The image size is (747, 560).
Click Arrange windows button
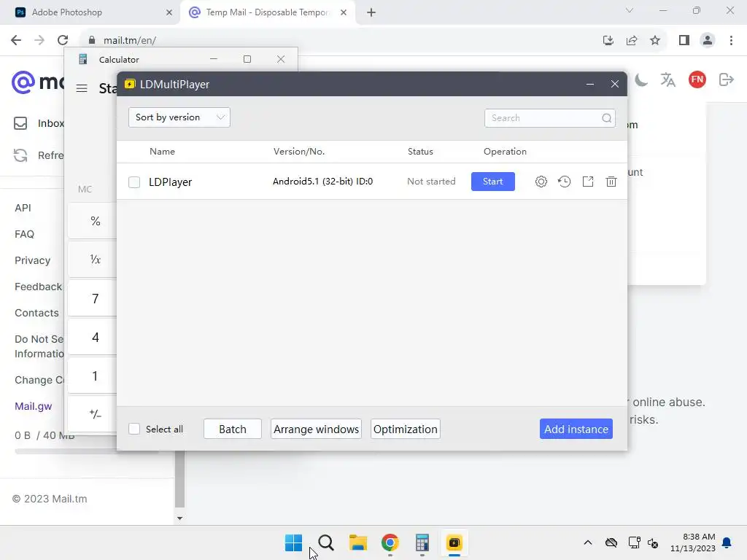(x=317, y=429)
